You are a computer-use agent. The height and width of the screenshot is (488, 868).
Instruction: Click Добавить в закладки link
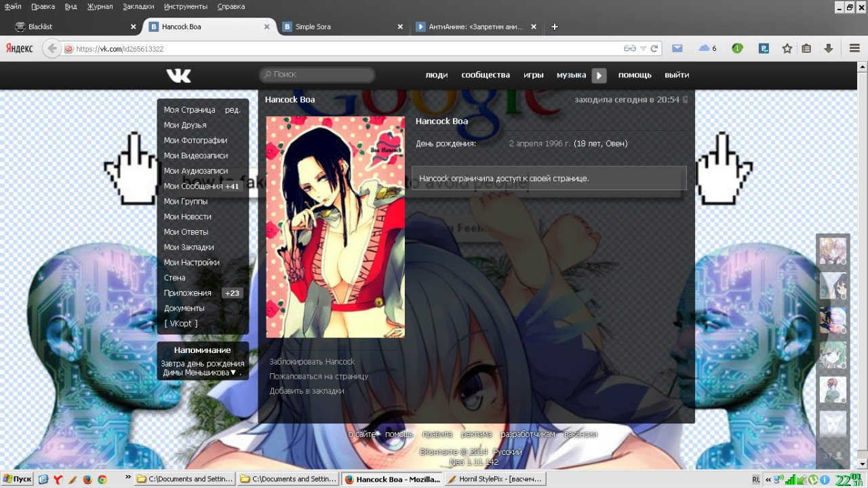click(x=307, y=391)
